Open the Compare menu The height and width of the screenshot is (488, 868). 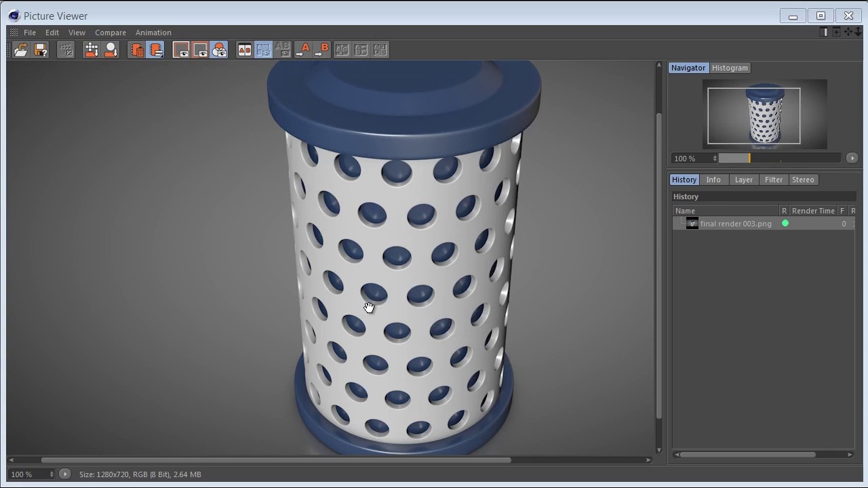[x=111, y=33]
